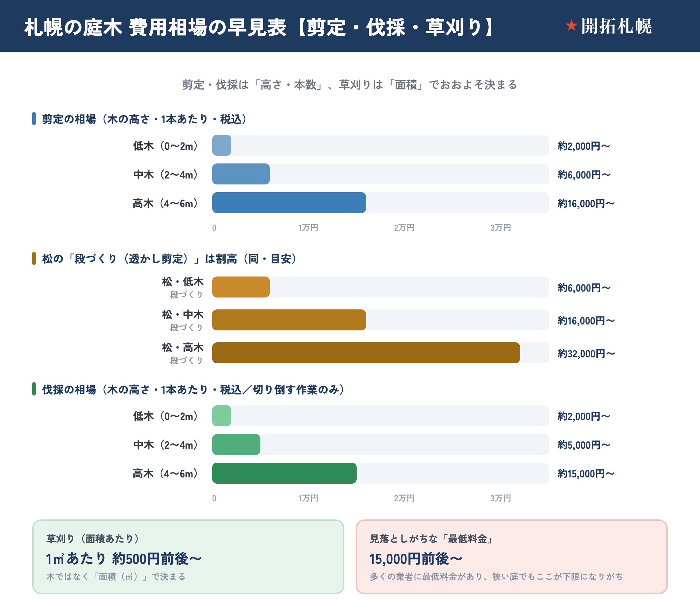Click the subtitle about 高さ・本数 and 面積
This screenshot has height=602, width=700.
(x=350, y=85)
